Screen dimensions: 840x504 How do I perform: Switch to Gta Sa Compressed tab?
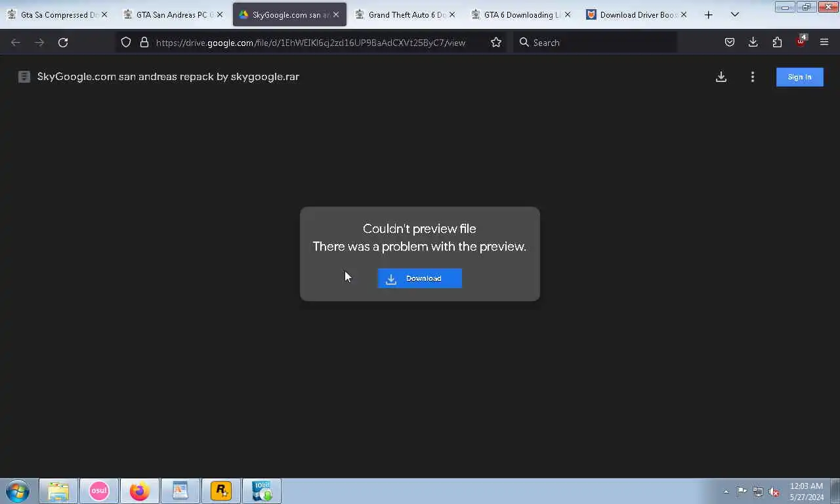pos(57,14)
